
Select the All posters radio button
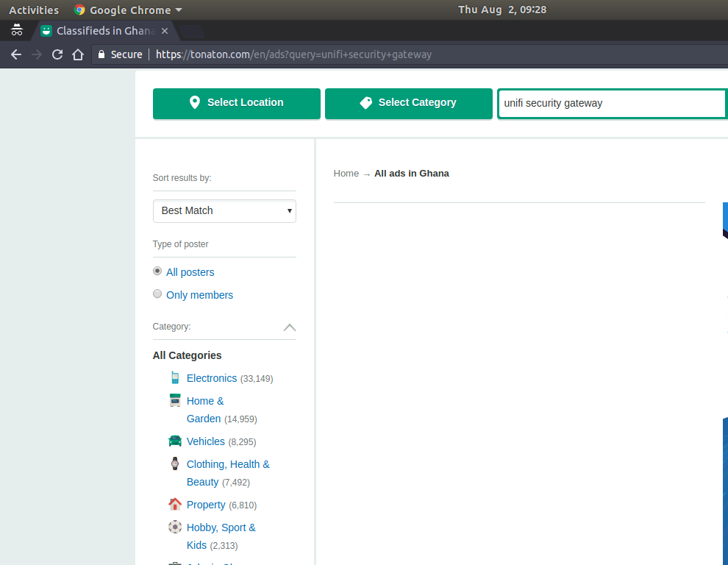[x=157, y=271]
